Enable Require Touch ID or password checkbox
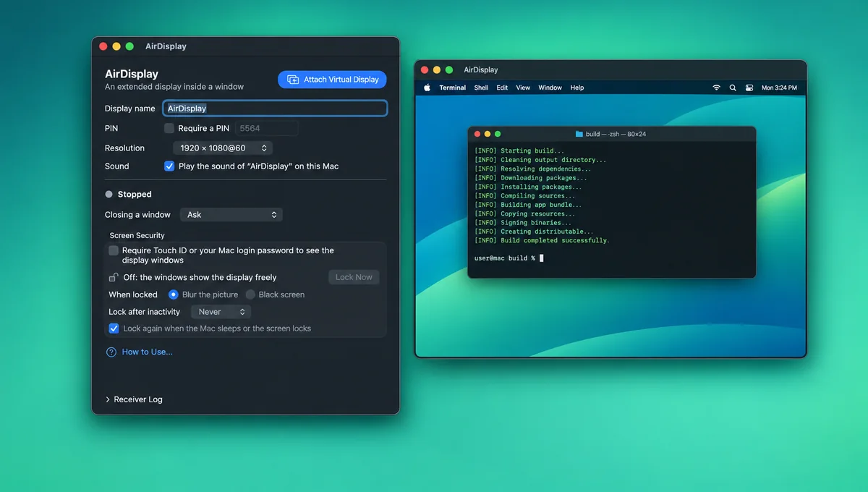868x492 pixels. [x=114, y=250]
